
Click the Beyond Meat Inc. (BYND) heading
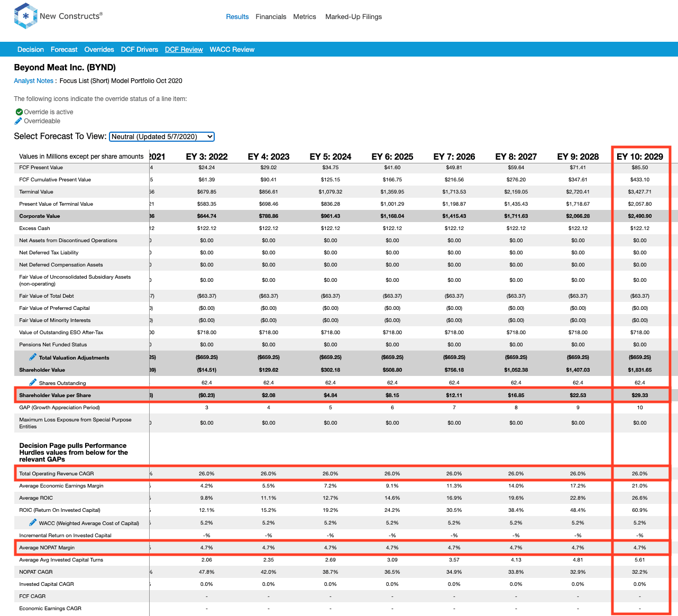[65, 67]
